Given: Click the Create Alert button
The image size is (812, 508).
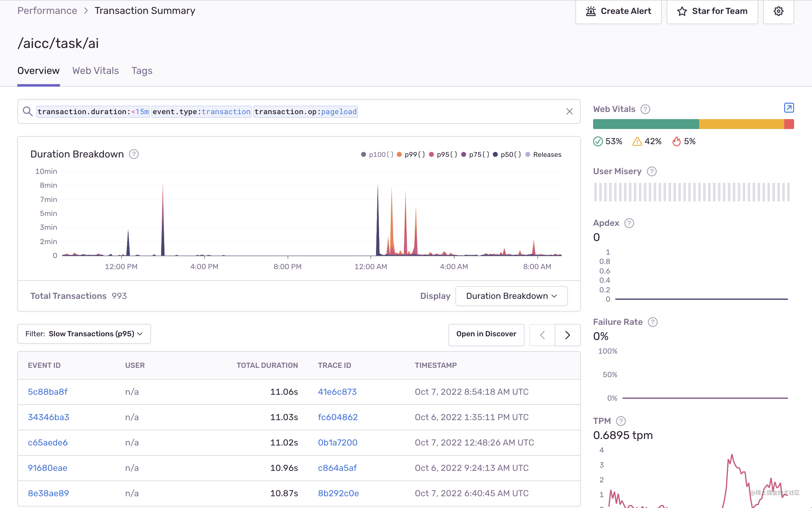Looking at the screenshot, I should (618, 11).
